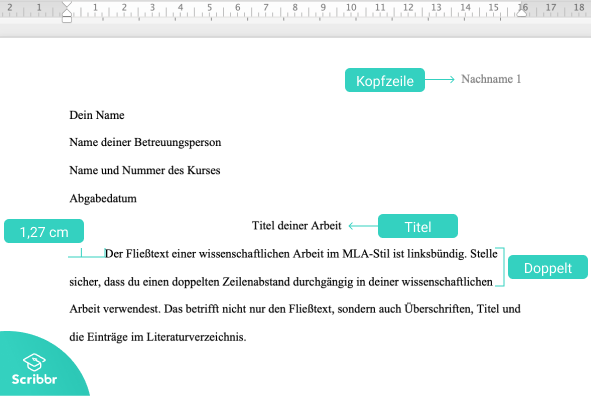
Task: Click the line 'Name deiner Betreuungsperson'
Action: 145,142
